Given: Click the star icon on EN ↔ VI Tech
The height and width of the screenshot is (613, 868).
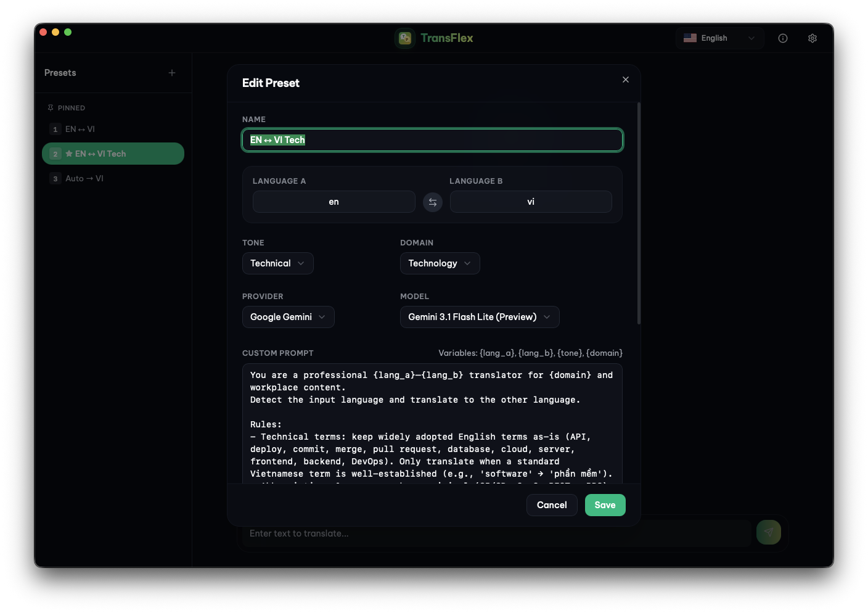Looking at the screenshot, I should 69,154.
